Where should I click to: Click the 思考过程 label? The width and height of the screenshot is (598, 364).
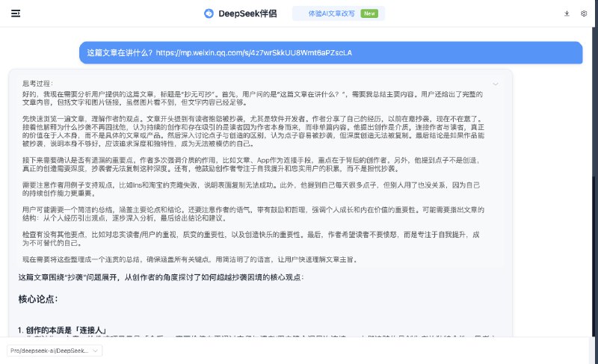click(37, 84)
